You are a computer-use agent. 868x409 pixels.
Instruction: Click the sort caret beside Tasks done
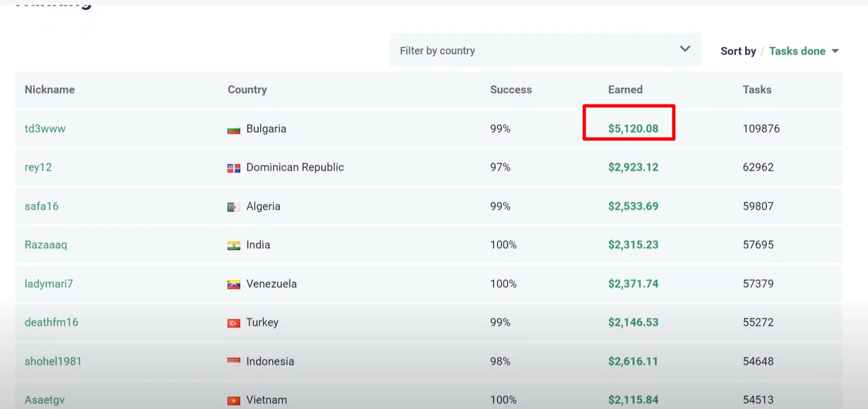click(835, 51)
